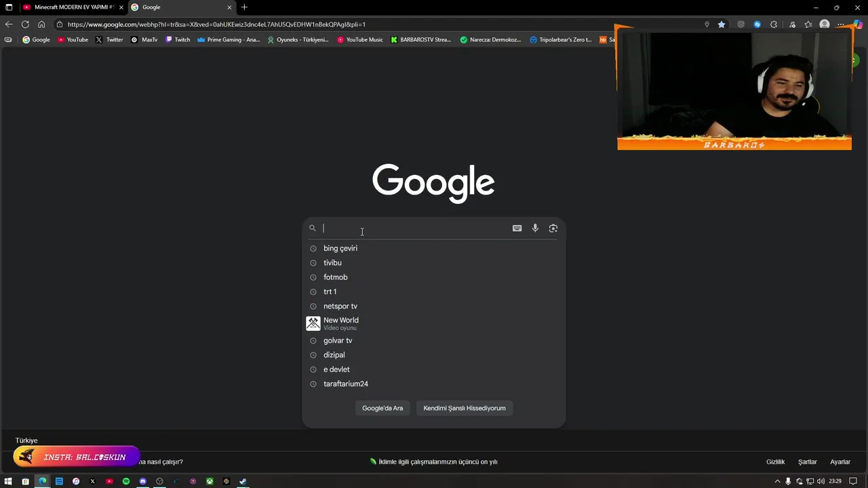868x488 pixels.
Task: Open the grey shield extension icon
Action: coord(741,24)
